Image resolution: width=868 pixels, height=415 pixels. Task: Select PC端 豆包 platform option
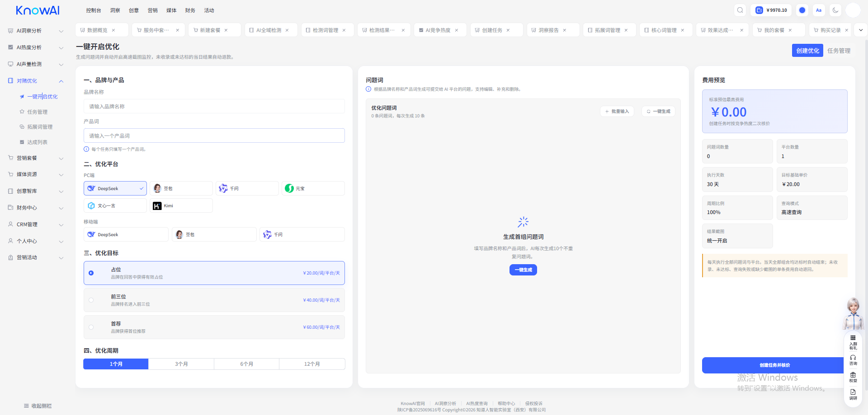point(181,188)
